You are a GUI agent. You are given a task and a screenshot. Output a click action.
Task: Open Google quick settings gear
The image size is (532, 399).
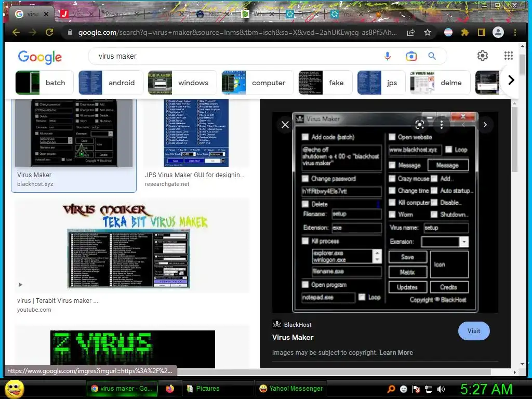tap(483, 56)
